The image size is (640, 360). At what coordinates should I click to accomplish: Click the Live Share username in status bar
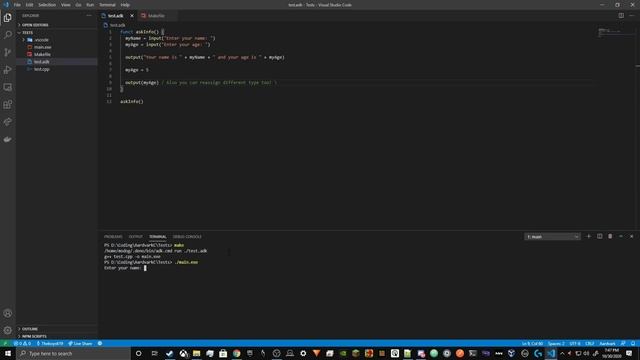[50, 344]
